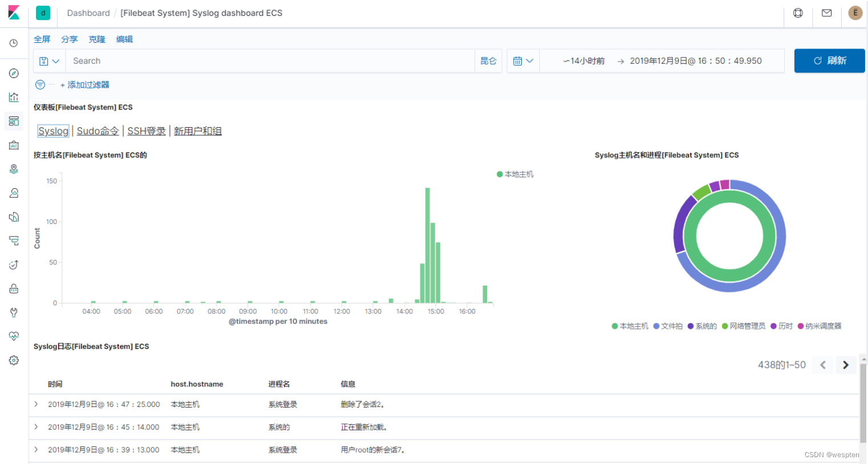
Task: Click 分享 share menu item
Action: point(70,39)
